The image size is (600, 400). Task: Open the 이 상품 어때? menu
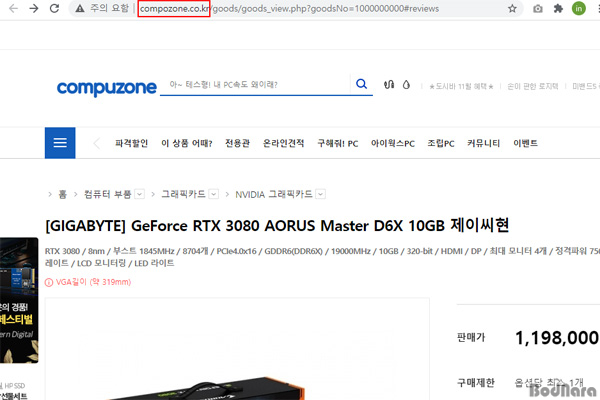(187, 143)
